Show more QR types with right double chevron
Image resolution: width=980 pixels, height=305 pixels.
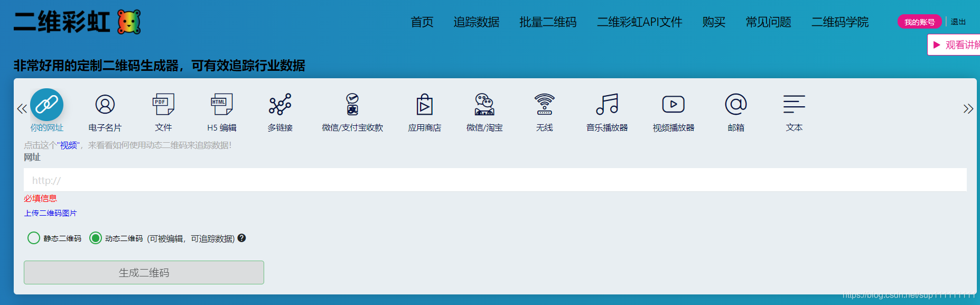[x=968, y=109]
